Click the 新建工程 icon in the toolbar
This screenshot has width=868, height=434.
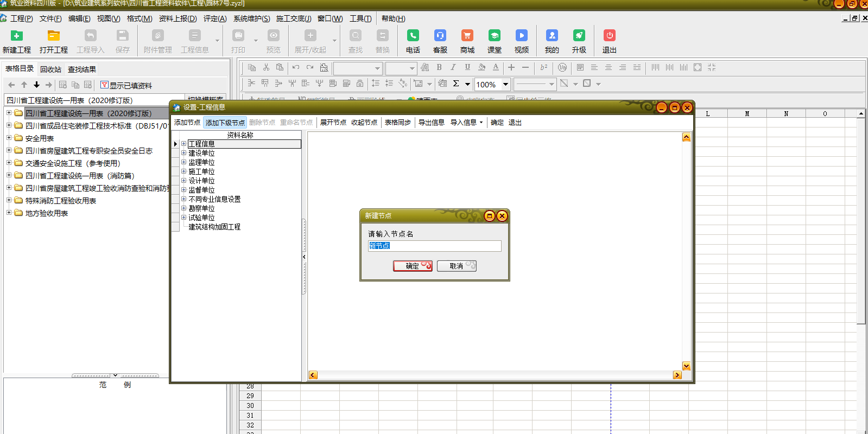pos(17,36)
